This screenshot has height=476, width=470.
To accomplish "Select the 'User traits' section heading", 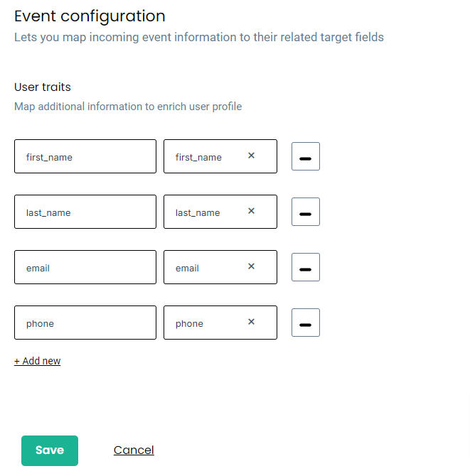I will [43, 87].
